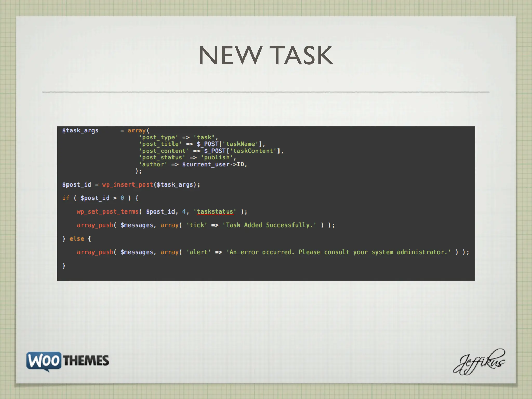532x399 pixels.
Task: Click the 'Task Added Successfully.' string
Action: point(270,225)
